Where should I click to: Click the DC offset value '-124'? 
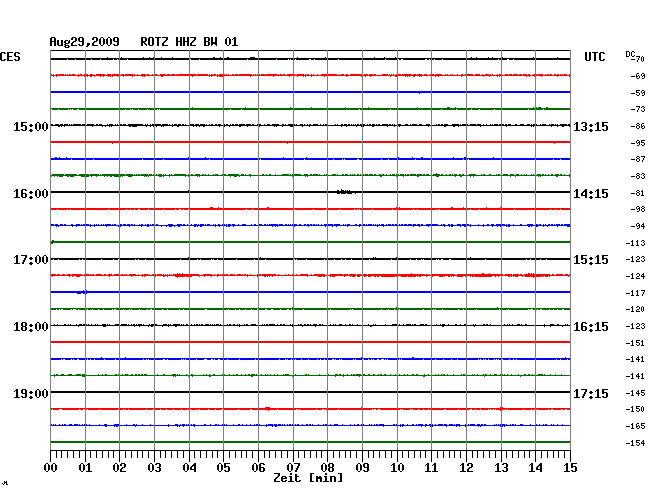click(x=635, y=276)
